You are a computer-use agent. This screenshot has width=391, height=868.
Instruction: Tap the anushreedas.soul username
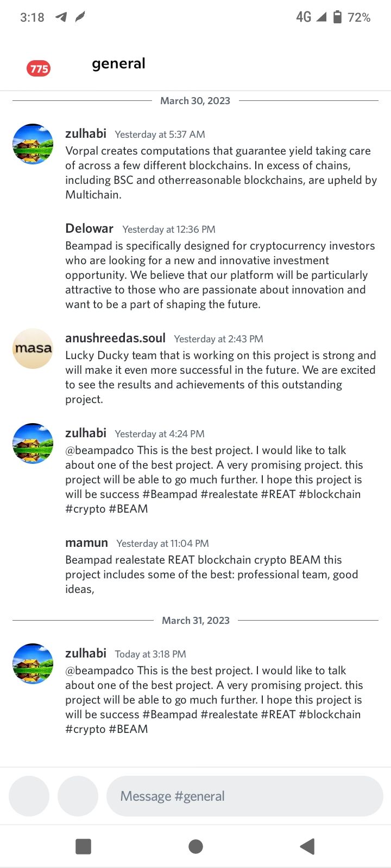[x=115, y=338]
